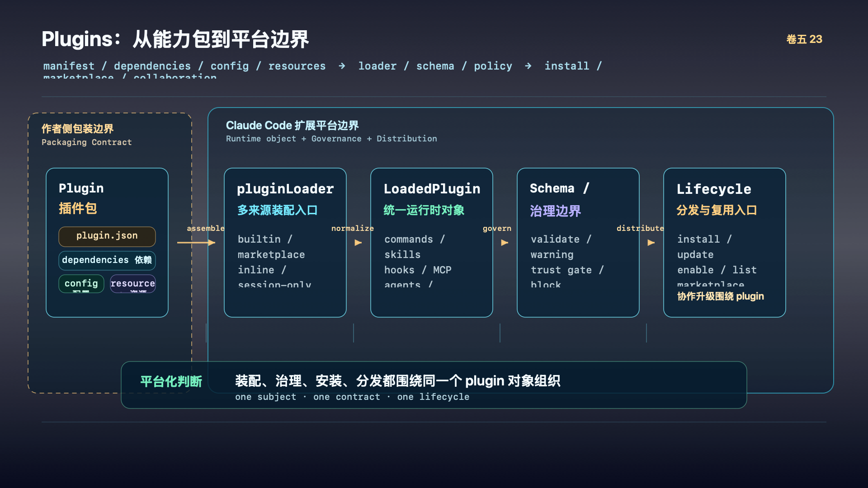Select the config chip in the Plugin card
Viewport: 868px width, 488px height.
tap(81, 284)
